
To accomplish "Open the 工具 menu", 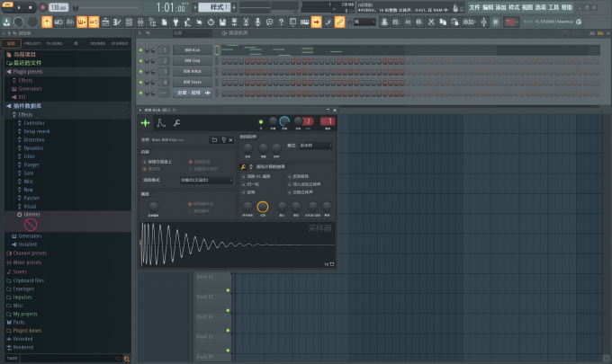I will click(x=553, y=7).
